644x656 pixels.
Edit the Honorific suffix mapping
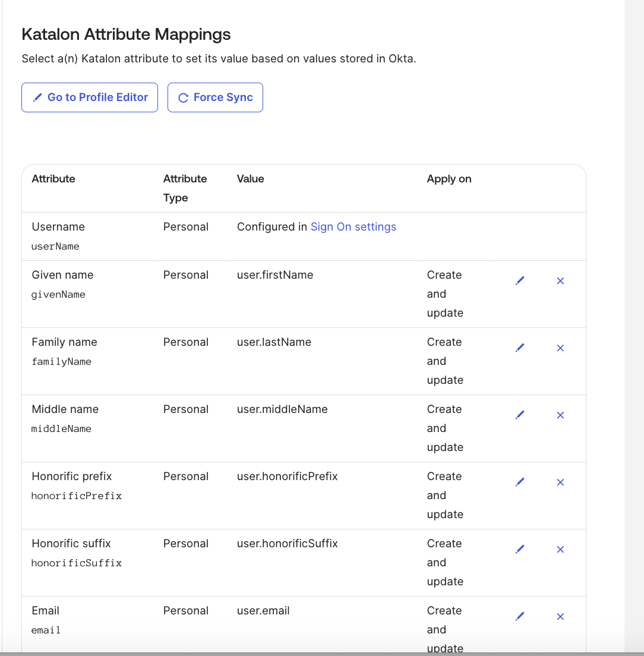tap(520, 549)
